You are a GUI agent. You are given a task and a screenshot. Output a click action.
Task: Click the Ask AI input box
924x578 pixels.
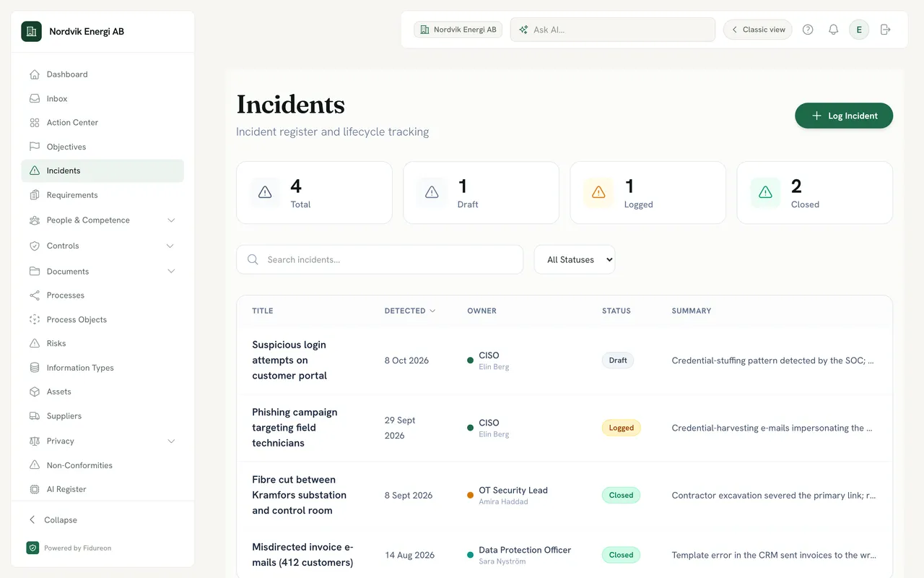pyautogui.click(x=613, y=30)
